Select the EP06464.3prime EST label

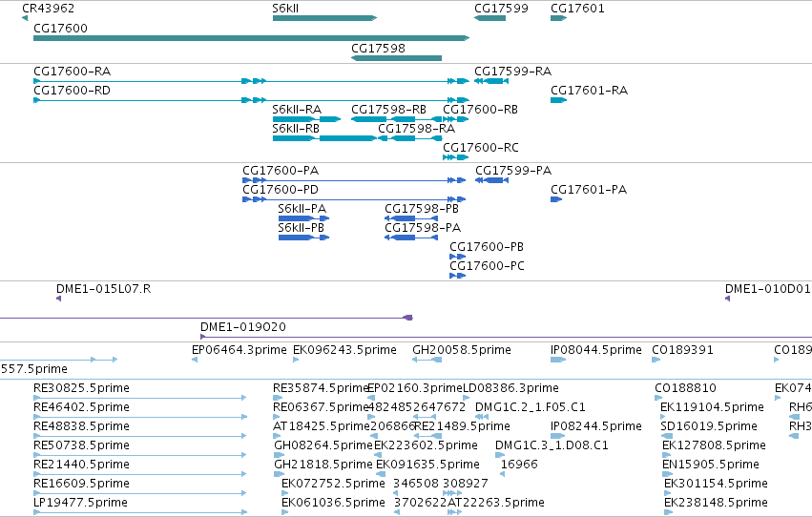point(239,350)
